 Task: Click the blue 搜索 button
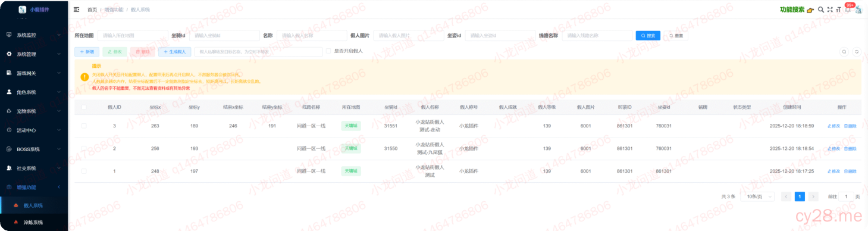click(648, 35)
